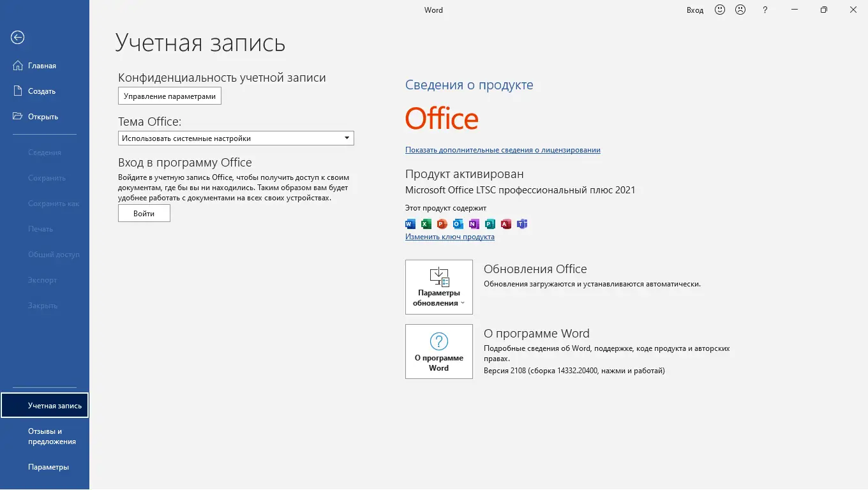
Task: Click the Outlook icon under product contents
Action: pyautogui.click(x=458, y=224)
